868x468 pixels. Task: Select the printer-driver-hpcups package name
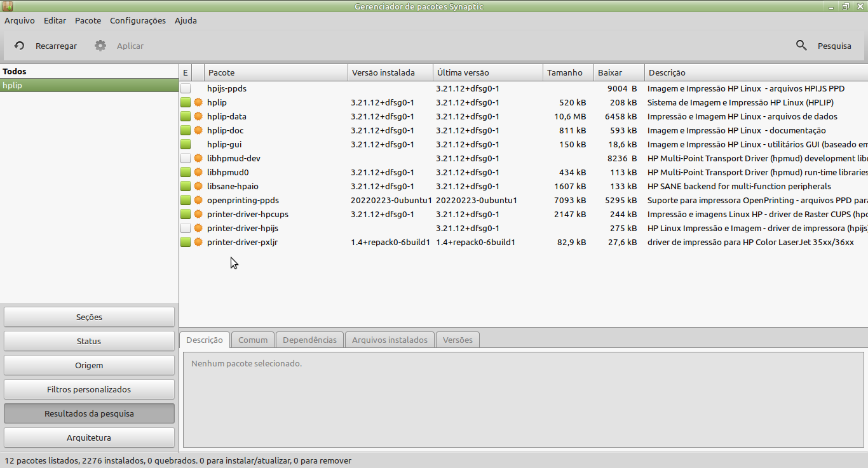tap(248, 214)
